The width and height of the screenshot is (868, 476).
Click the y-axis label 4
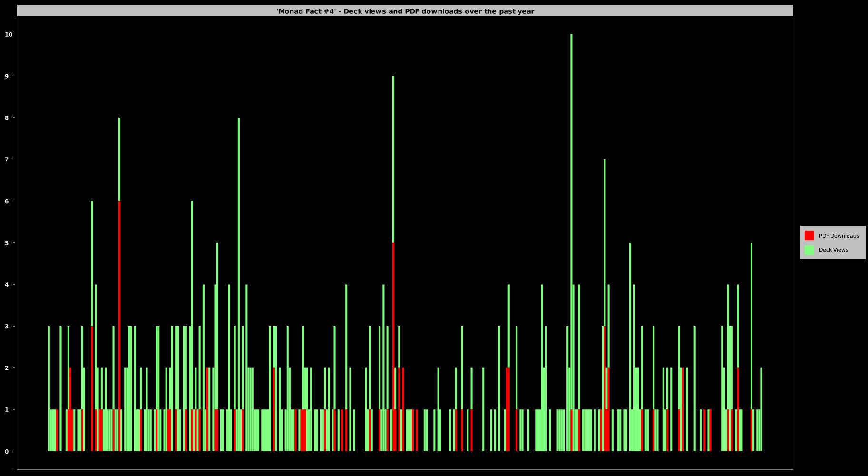pos(7,285)
